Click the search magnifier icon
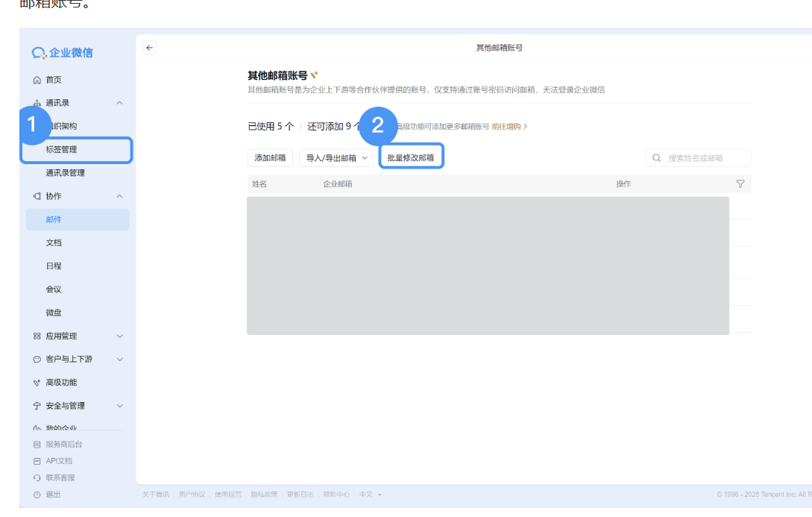 pyautogui.click(x=656, y=157)
